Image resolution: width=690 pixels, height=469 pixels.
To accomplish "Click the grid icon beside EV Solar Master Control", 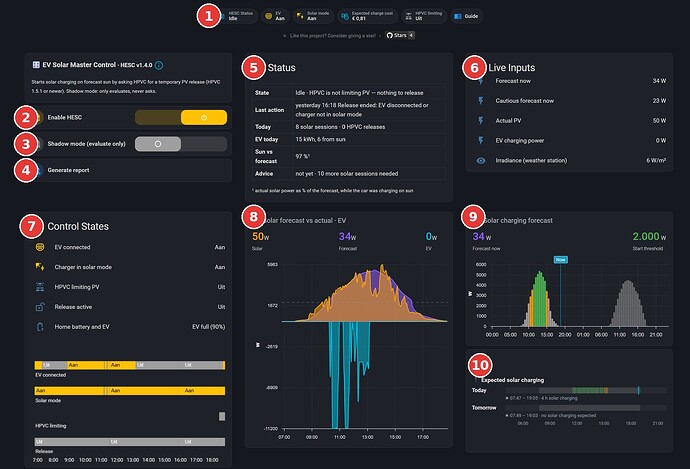I will click(36, 65).
